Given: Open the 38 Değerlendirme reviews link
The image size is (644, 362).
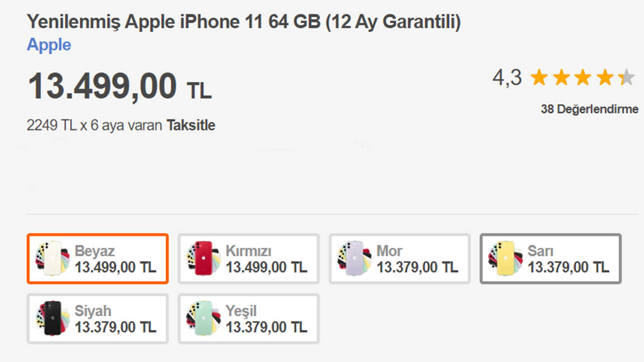Looking at the screenshot, I should [x=590, y=109].
